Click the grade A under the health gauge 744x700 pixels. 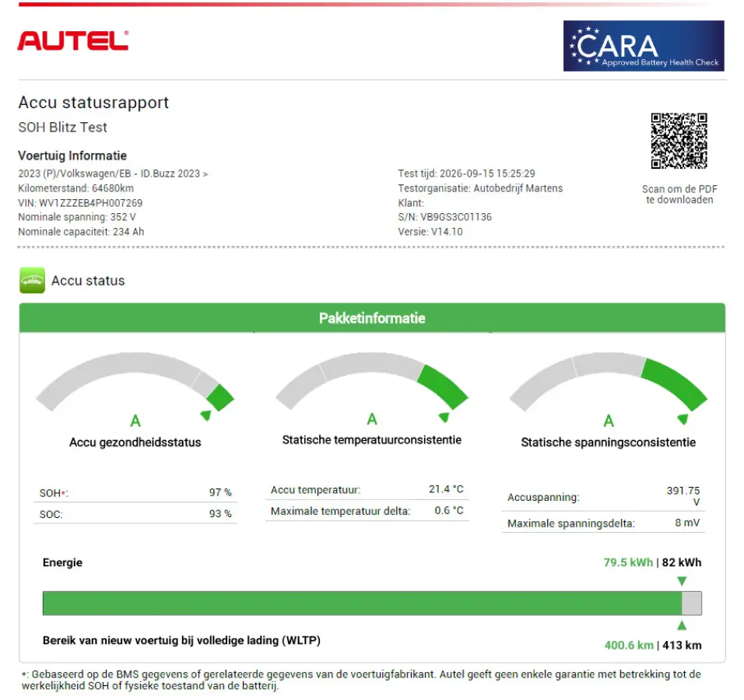[135, 421]
